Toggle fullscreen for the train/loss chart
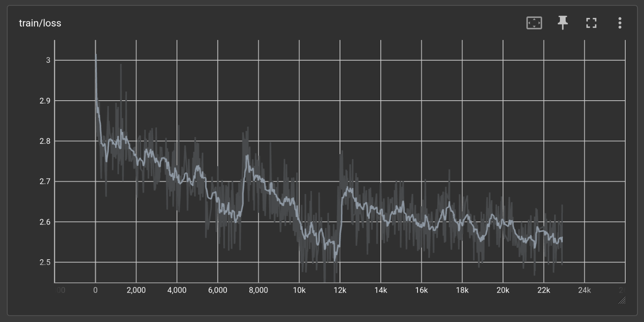 [591, 23]
